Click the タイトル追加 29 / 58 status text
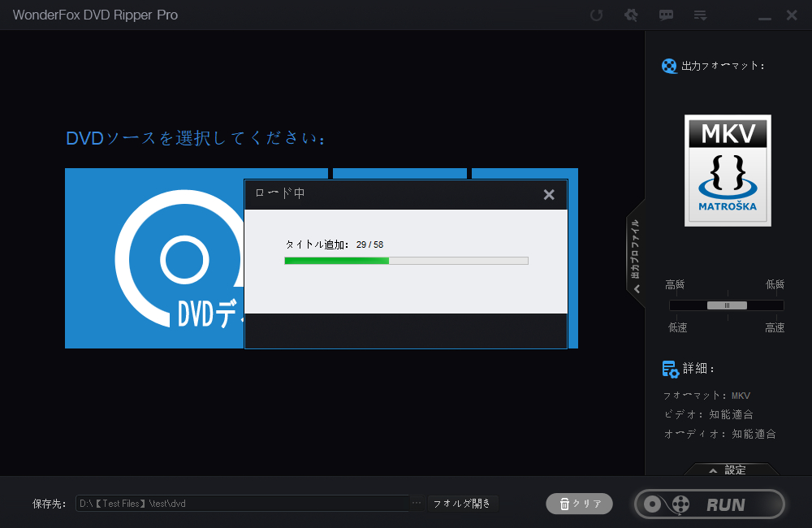Image resolution: width=812 pixels, height=528 pixels. click(x=335, y=245)
